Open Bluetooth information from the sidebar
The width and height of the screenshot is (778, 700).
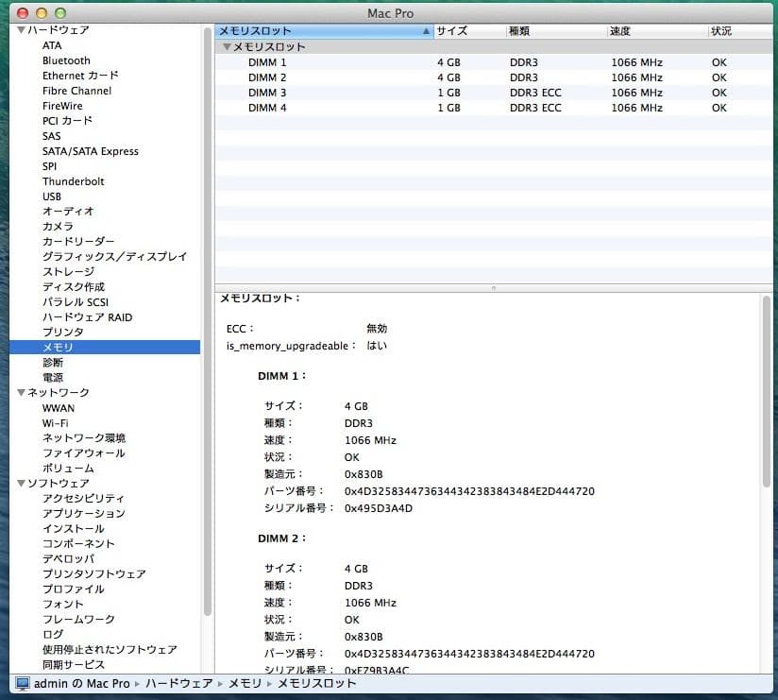tap(66, 60)
